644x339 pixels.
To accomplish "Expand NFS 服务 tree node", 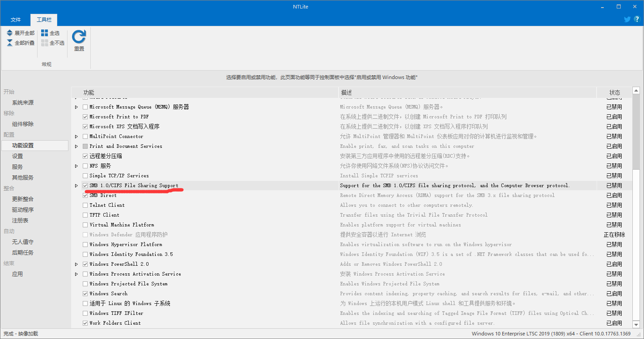I will tap(76, 166).
